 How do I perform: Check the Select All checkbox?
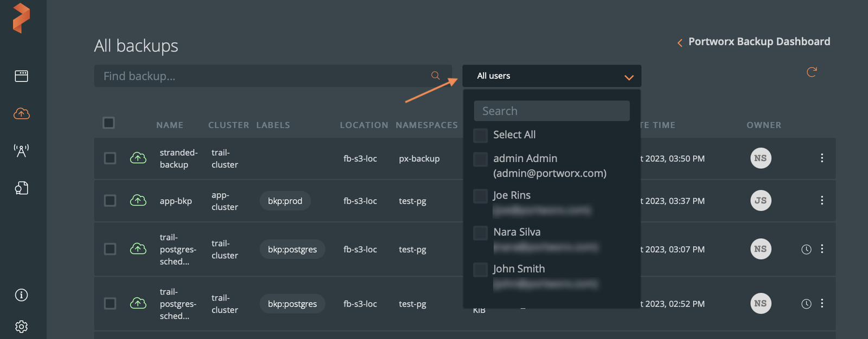[x=481, y=135]
